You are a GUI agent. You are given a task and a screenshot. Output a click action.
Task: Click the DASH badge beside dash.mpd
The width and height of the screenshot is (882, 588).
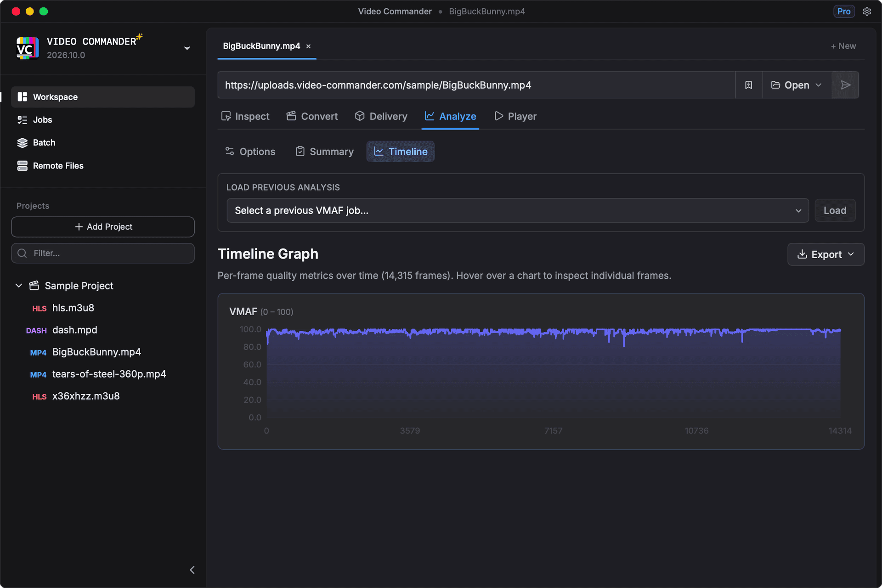point(36,330)
